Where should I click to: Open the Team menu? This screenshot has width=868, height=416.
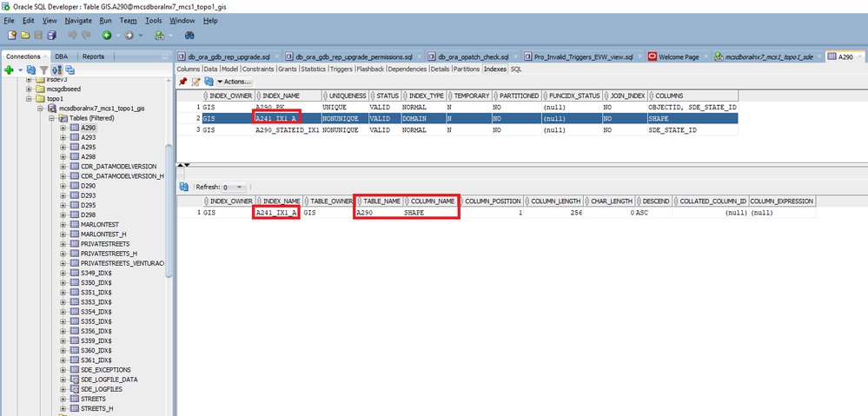point(128,21)
